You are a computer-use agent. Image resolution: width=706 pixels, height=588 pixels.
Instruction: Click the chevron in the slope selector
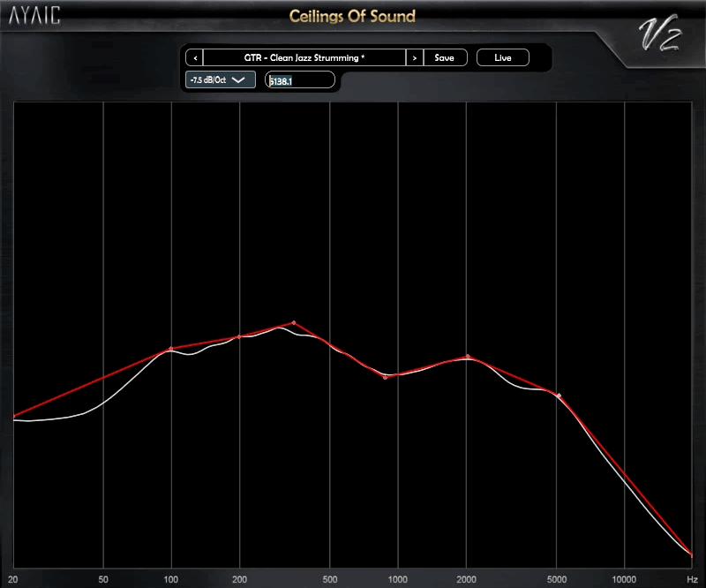238,79
